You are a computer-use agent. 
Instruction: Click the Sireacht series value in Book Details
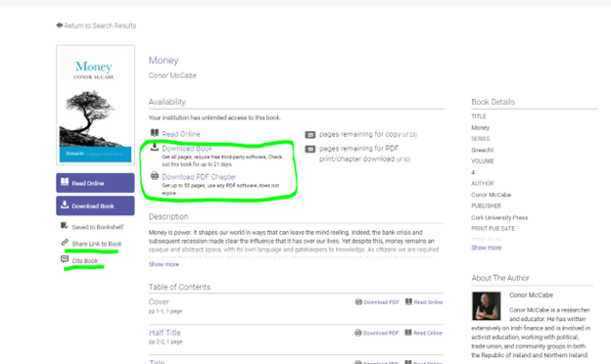pos(482,150)
